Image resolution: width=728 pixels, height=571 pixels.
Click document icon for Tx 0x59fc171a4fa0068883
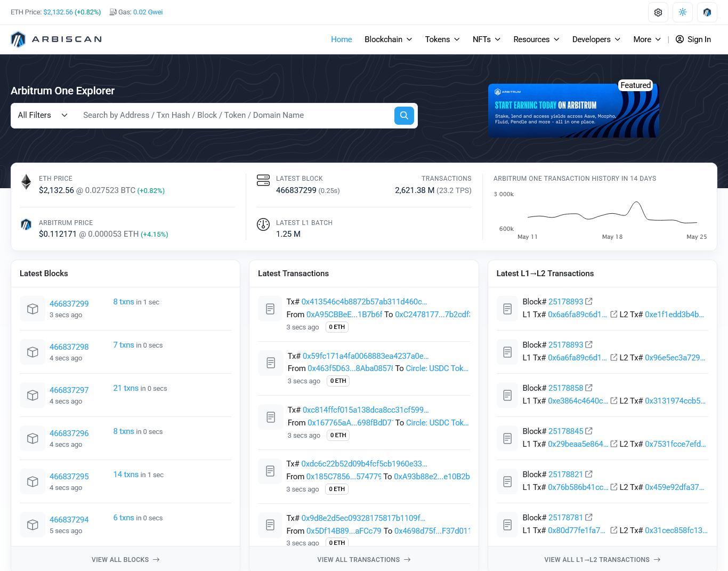[x=271, y=363]
